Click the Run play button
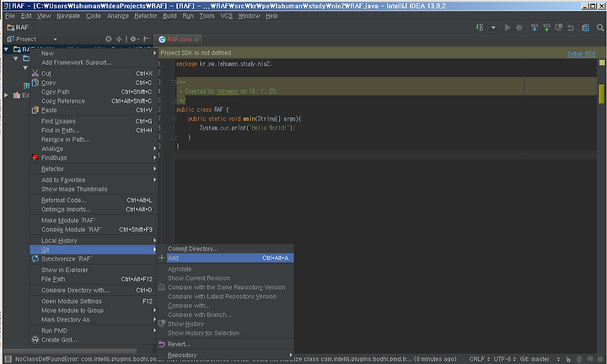This screenshot has height=364, width=607. pyautogui.click(x=508, y=28)
